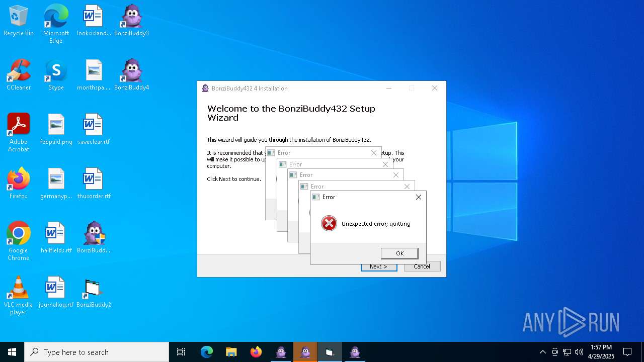Close the fourth Error dialog behind
The width and height of the screenshot is (644, 362).
385,164
